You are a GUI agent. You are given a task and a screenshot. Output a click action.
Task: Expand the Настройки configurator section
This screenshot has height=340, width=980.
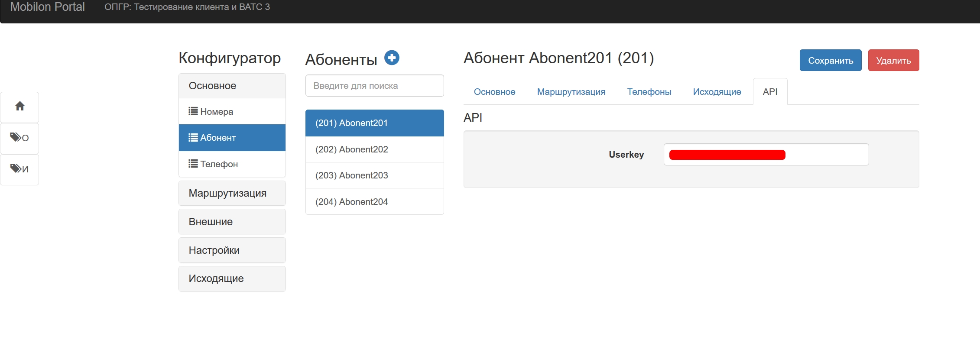pos(232,250)
